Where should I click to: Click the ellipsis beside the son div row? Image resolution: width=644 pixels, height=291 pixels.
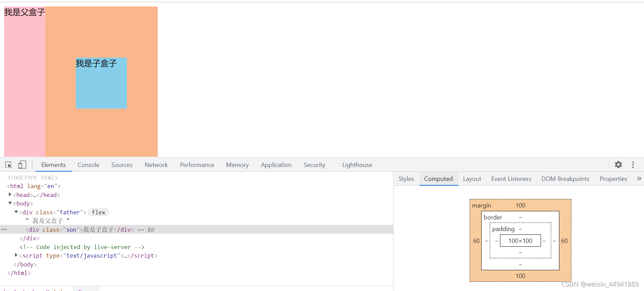click(4, 229)
